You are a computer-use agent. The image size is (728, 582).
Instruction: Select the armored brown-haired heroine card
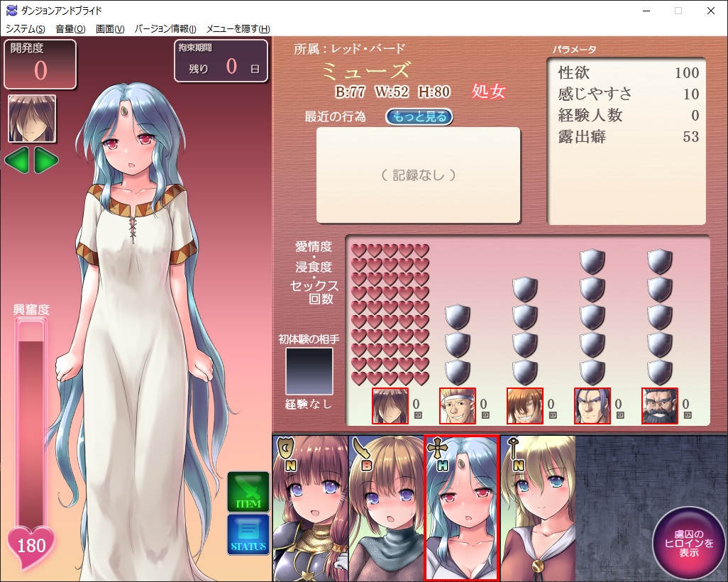tap(310, 508)
